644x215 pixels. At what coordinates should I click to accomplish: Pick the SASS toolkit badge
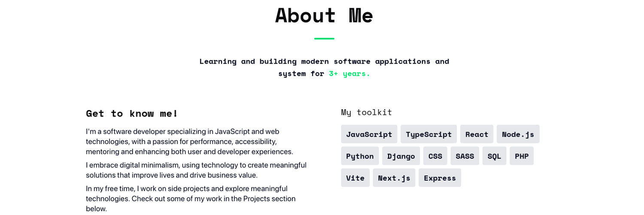coord(465,156)
